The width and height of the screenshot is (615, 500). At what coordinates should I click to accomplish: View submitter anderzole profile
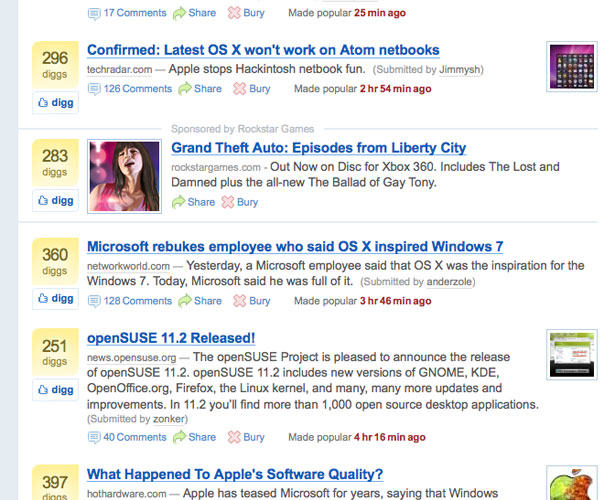point(449,282)
